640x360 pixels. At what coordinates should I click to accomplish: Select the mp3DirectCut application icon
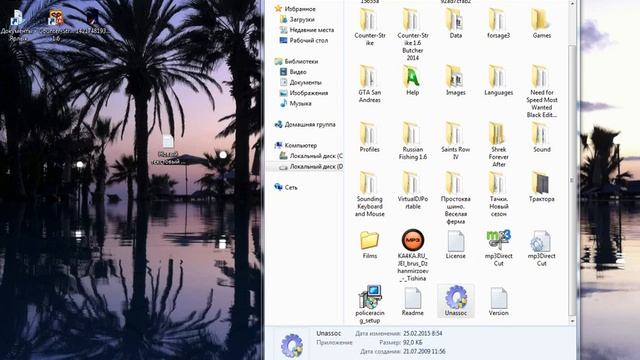pyautogui.click(x=498, y=248)
